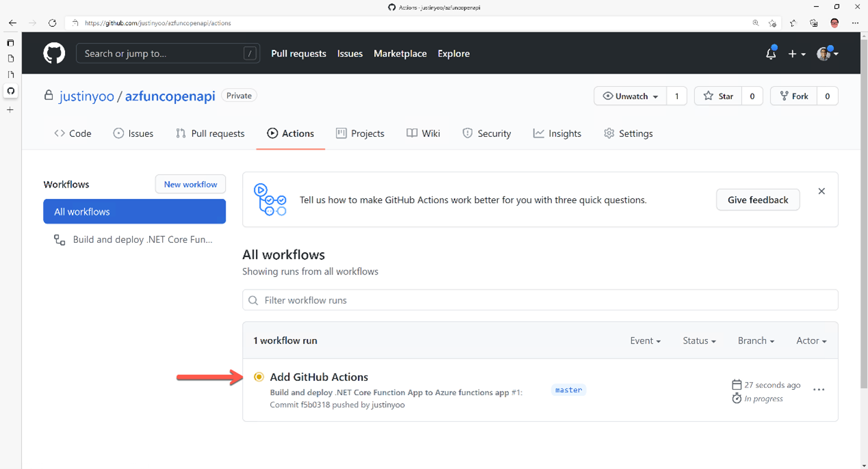Image resolution: width=868 pixels, height=469 pixels.
Task: Click the New workflow button
Action: [190, 184]
